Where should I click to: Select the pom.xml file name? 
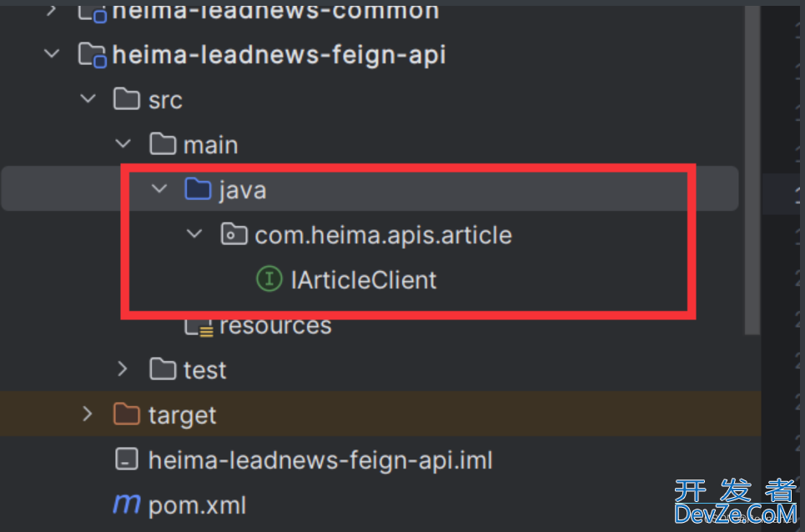click(197, 506)
